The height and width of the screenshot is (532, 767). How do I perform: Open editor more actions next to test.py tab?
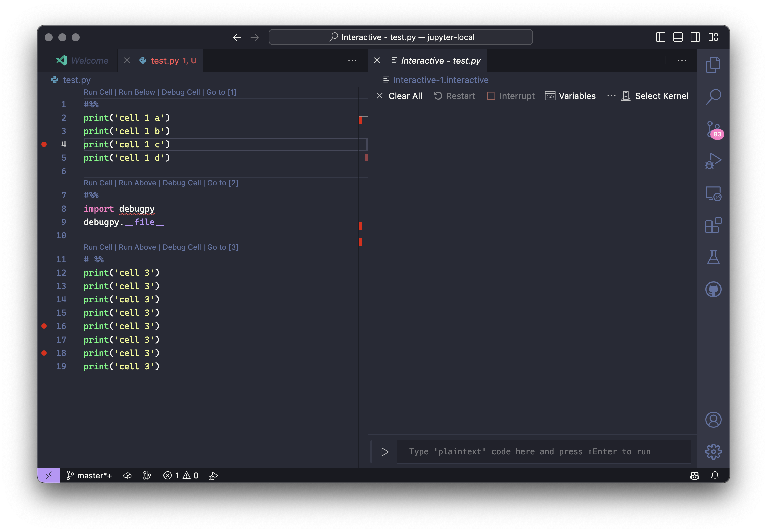point(352,60)
